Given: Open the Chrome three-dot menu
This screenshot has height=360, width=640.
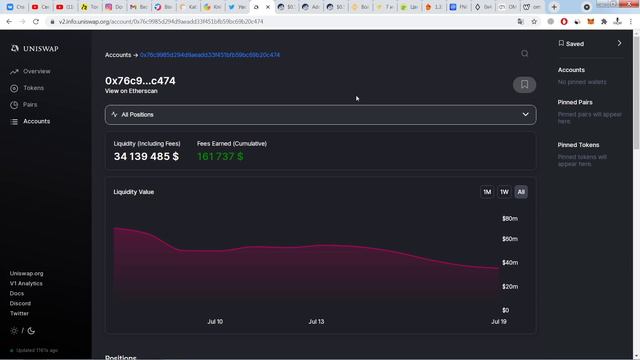Looking at the screenshot, I should (x=631, y=22).
